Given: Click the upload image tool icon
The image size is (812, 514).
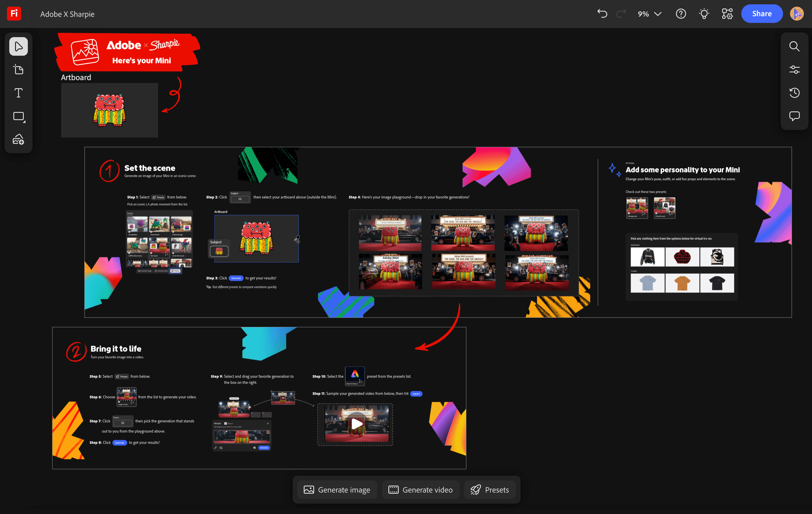Looking at the screenshot, I should (19, 140).
